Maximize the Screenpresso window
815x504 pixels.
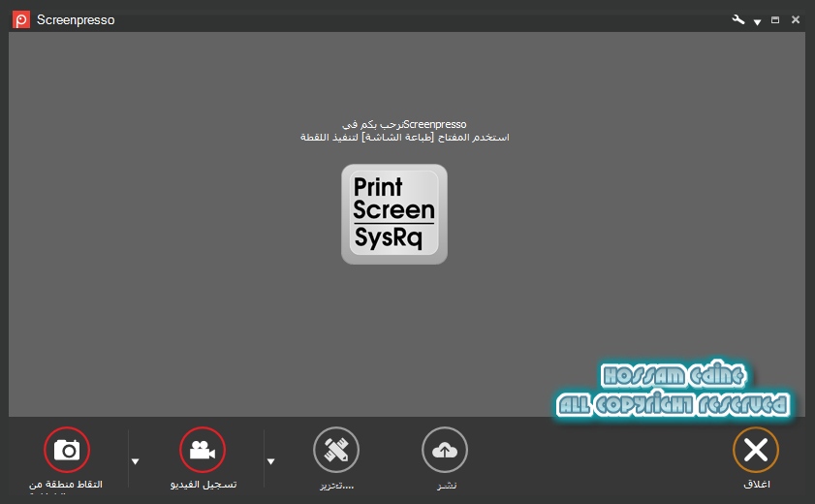pos(775,19)
